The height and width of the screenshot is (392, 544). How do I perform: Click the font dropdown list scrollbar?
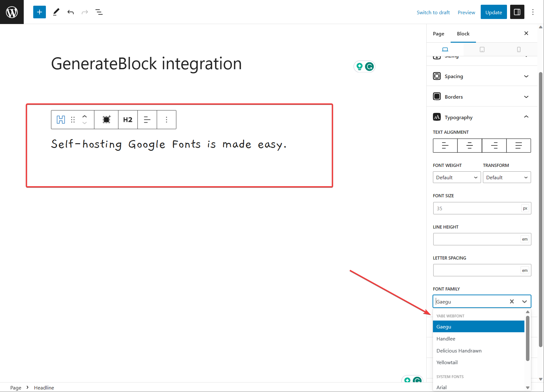click(528, 338)
